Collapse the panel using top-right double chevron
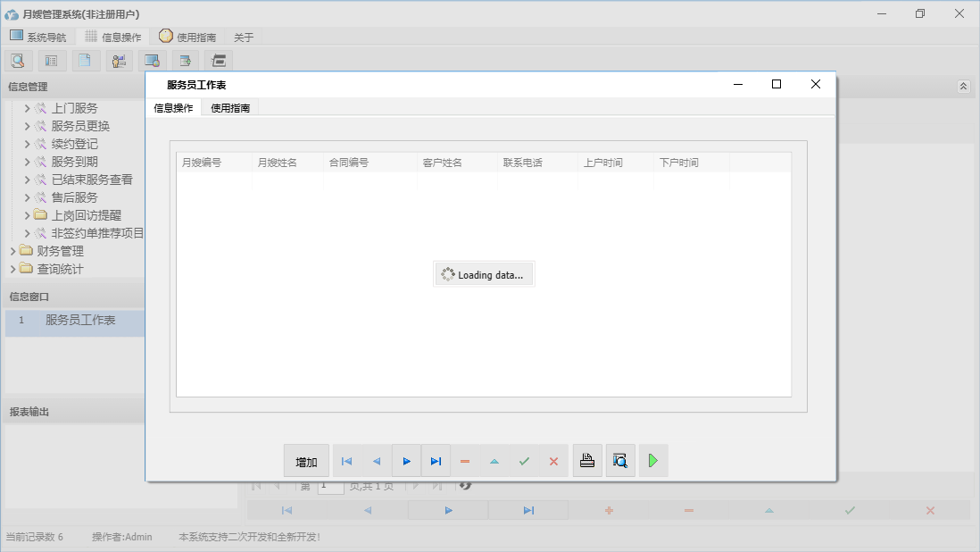The height and width of the screenshot is (552, 980). 963,86
